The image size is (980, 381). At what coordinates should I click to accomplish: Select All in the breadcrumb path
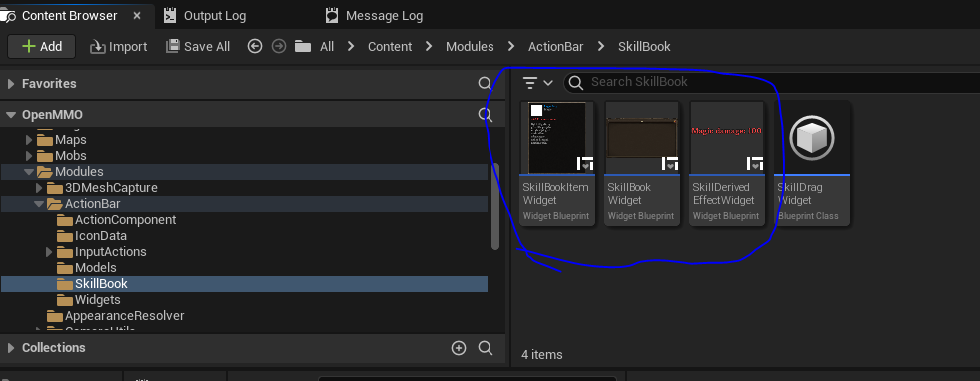tap(327, 46)
